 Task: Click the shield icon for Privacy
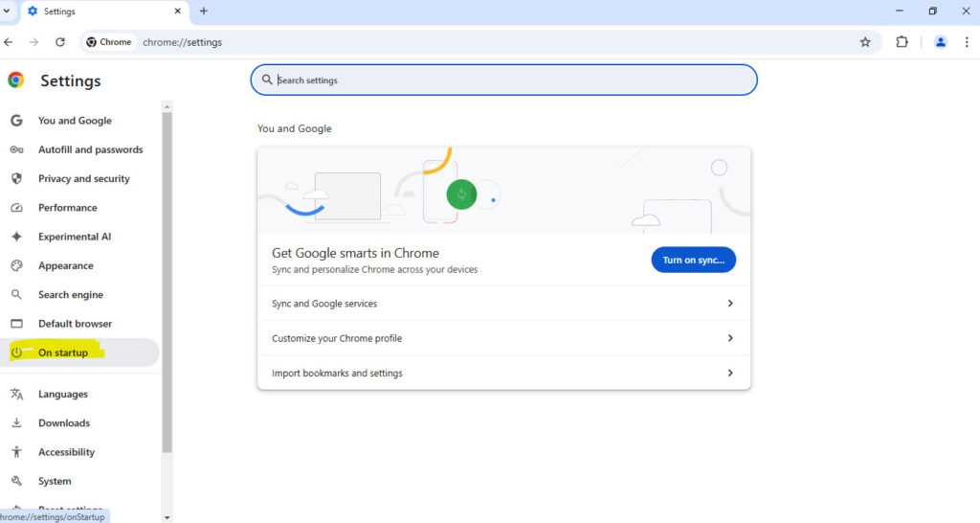pos(17,178)
